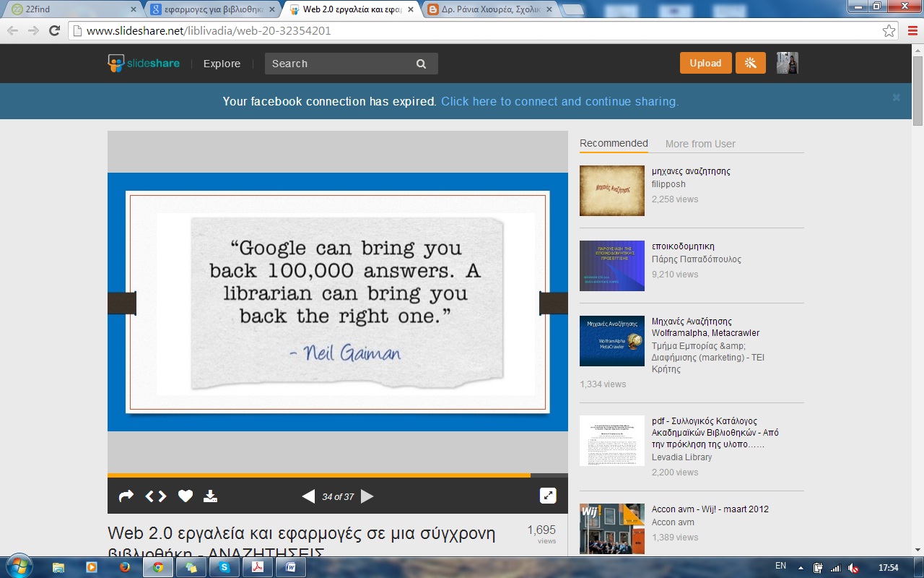
Task: Open Microsoft Word from the taskbar
Action: [290, 568]
